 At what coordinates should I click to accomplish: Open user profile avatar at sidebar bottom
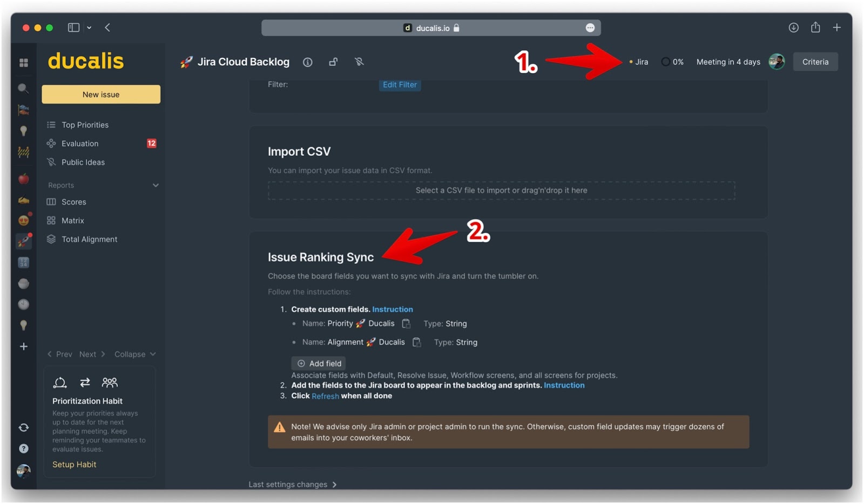click(x=23, y=471)
